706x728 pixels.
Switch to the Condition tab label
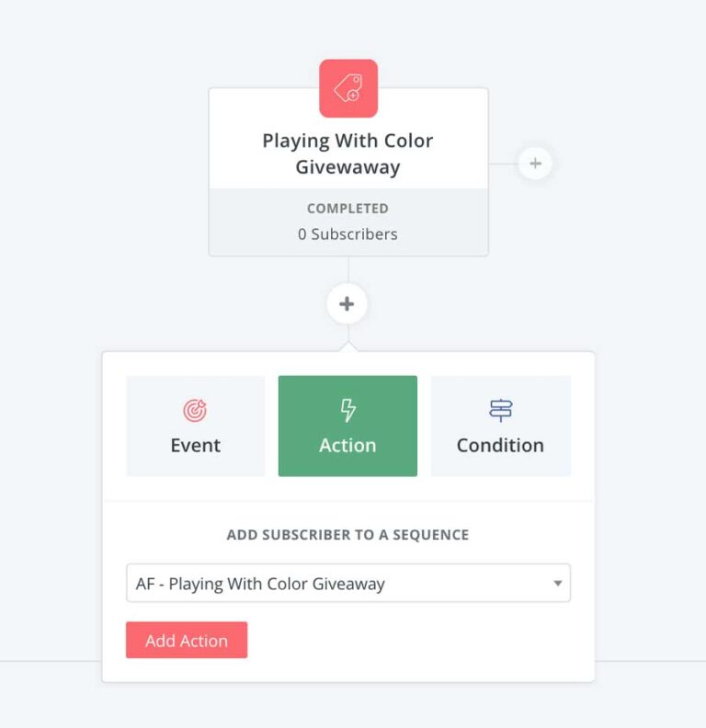[x=500, y=446]
